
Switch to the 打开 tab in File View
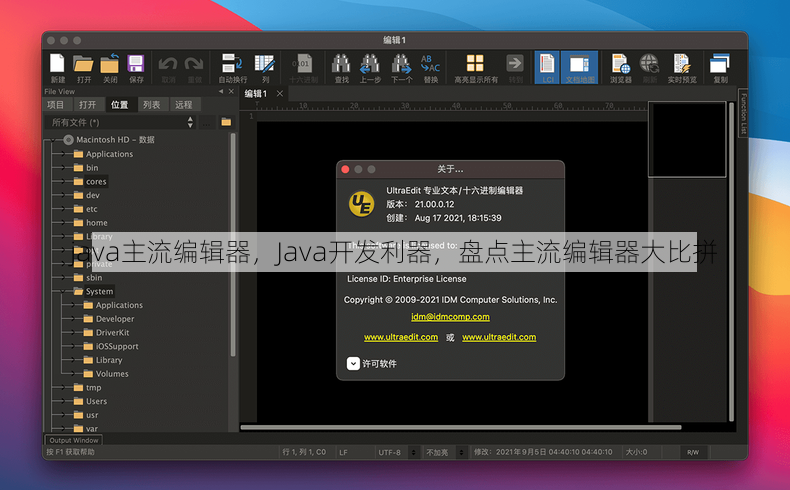(x=87, y=104)
